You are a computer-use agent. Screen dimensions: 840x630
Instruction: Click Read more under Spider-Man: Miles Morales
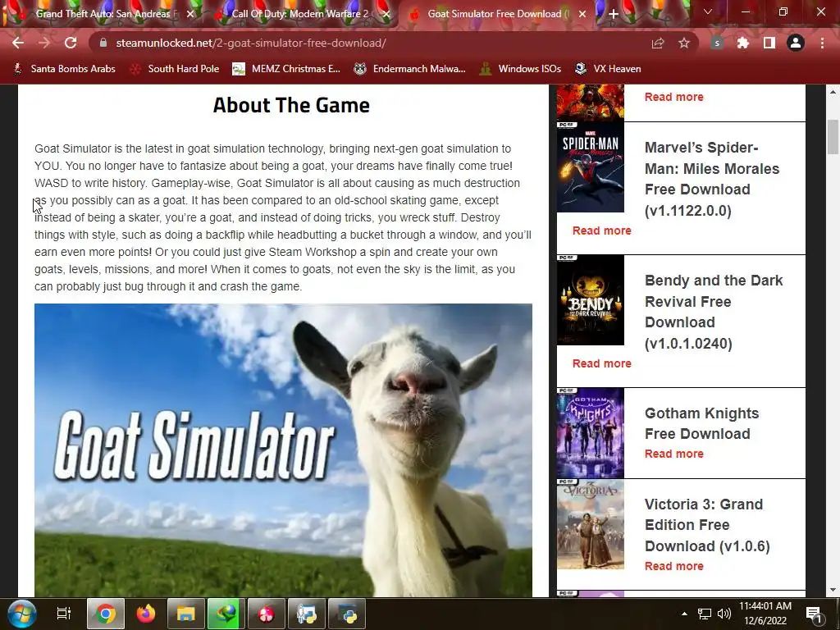(x=601, y=231)
